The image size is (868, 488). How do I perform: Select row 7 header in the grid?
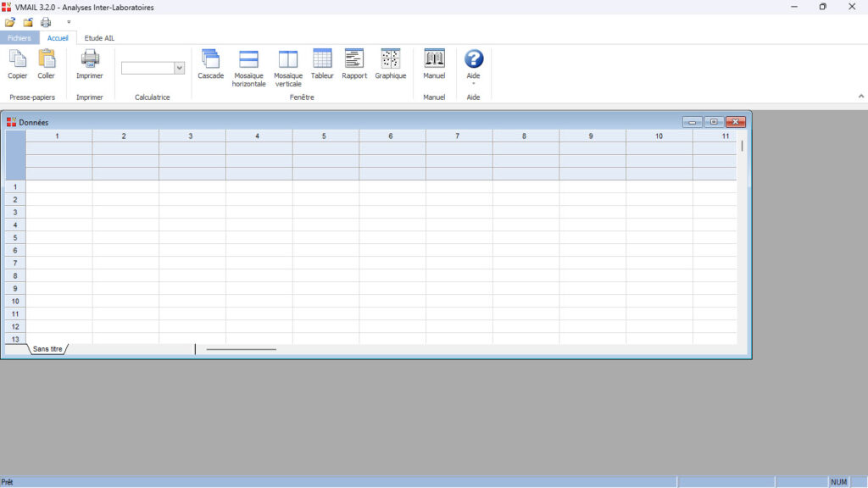pyautogui.click(x=15, y=263)
